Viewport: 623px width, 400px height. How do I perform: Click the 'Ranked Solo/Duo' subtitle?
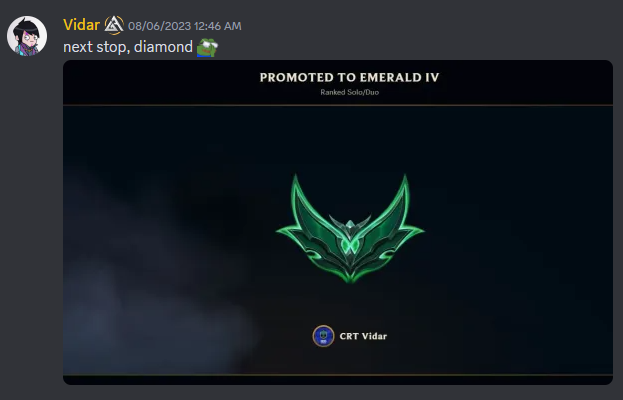(x=350, y=92)
